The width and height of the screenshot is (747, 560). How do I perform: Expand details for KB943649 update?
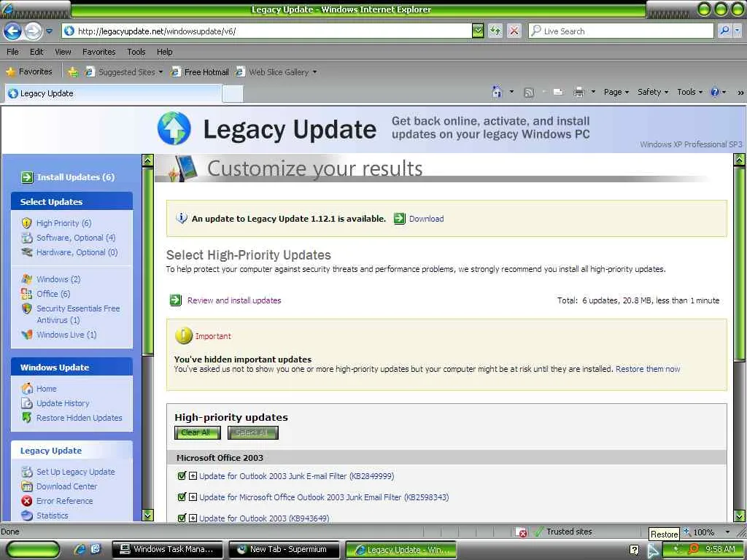click(193, 518)
